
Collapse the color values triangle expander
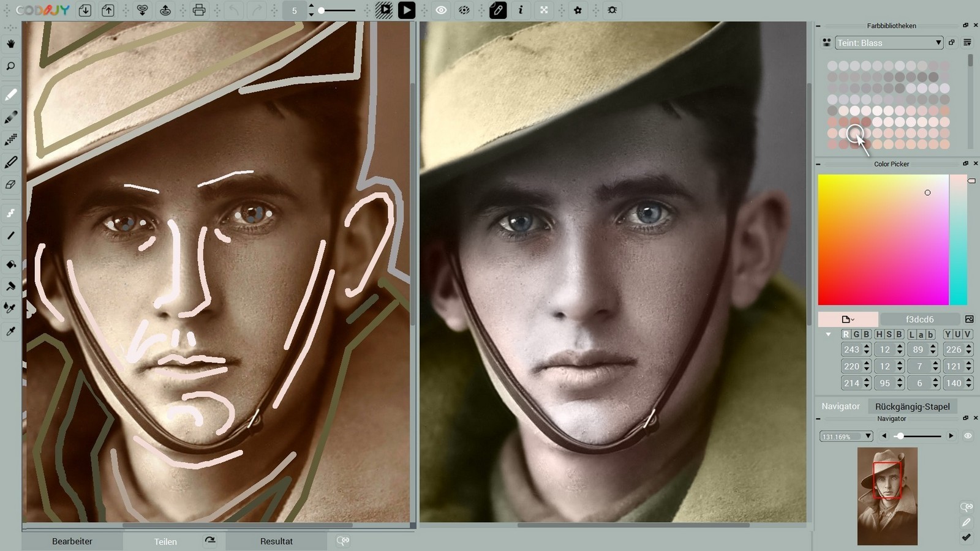coord(828,334)
